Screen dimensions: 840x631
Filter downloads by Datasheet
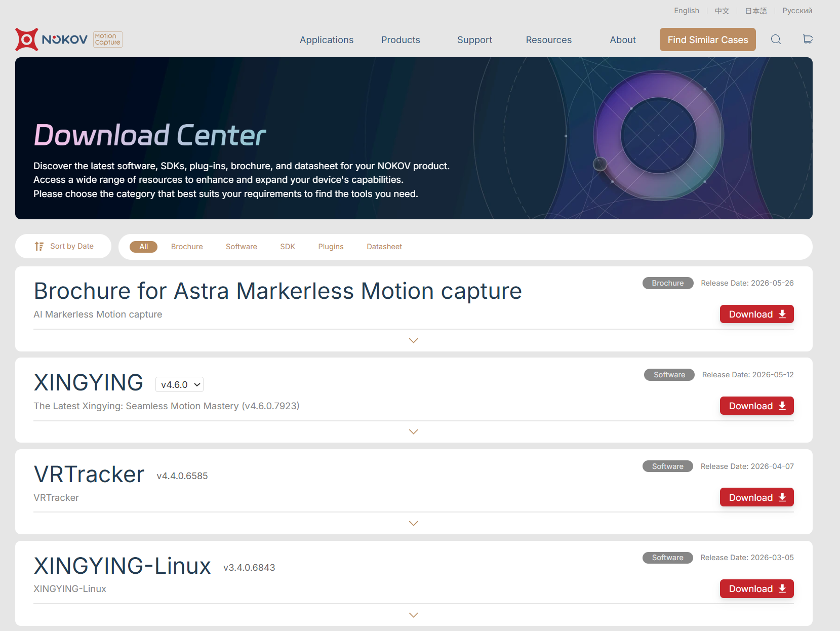[x=384, y=247]
